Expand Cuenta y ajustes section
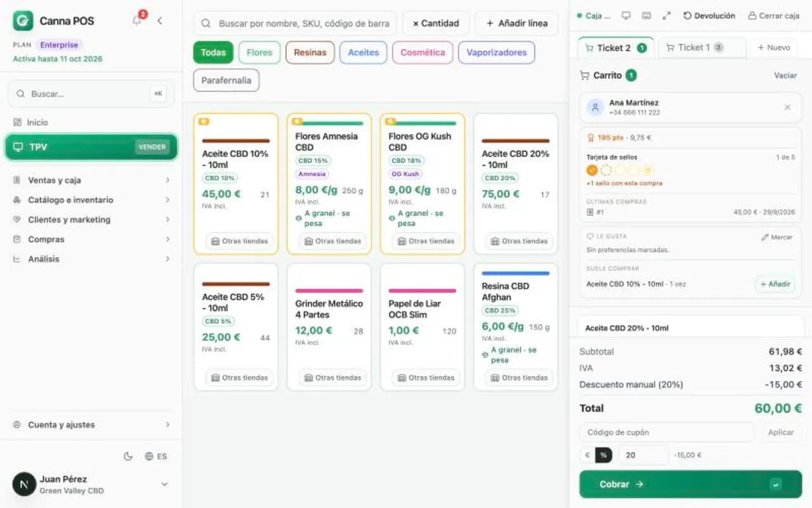This screenshot has width=812, height=508. 91,425
